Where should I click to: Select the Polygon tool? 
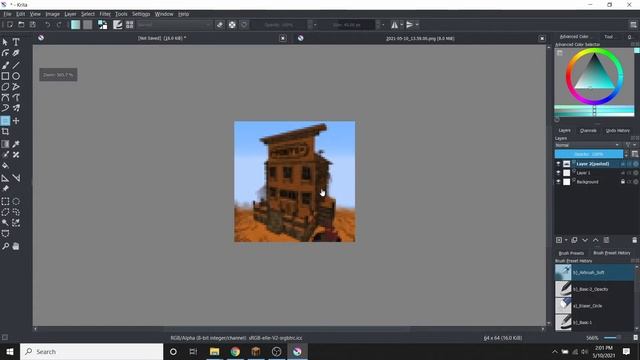[x=5, y=87]
